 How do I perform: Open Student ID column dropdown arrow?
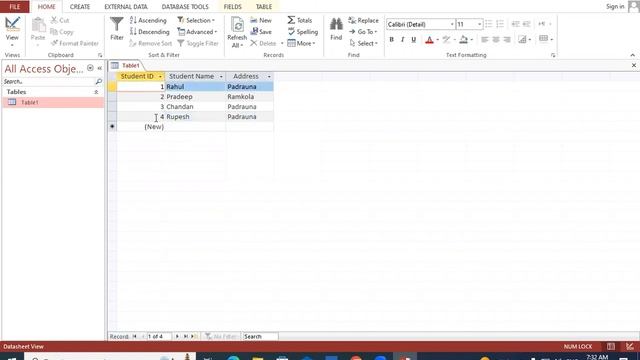coord(160,76)
